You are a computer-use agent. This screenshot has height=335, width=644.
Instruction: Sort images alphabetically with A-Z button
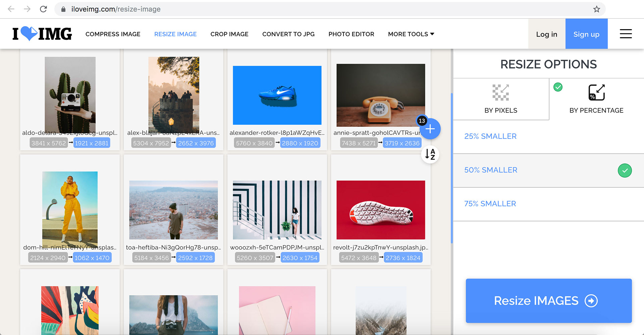click(x=430, y=154)
